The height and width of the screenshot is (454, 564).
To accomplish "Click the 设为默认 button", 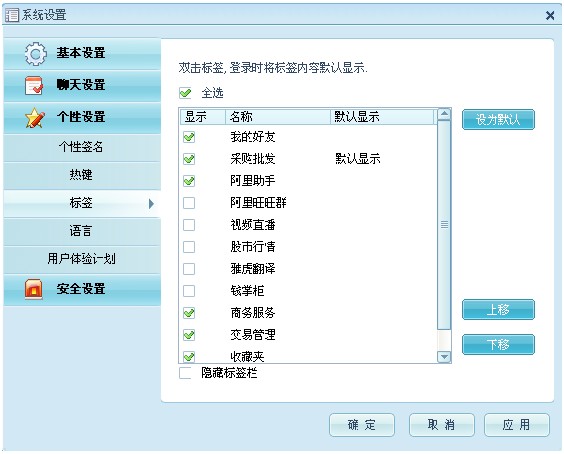I will point(498,119).
